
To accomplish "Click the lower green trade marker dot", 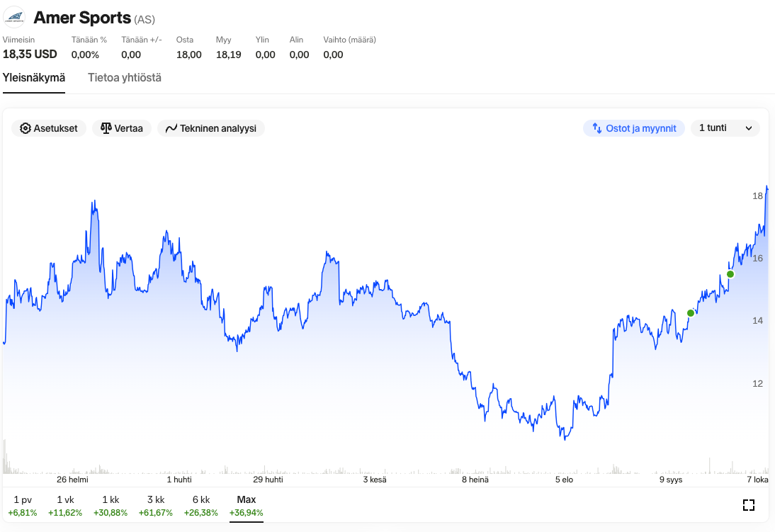I will click(x=691, y=313).
